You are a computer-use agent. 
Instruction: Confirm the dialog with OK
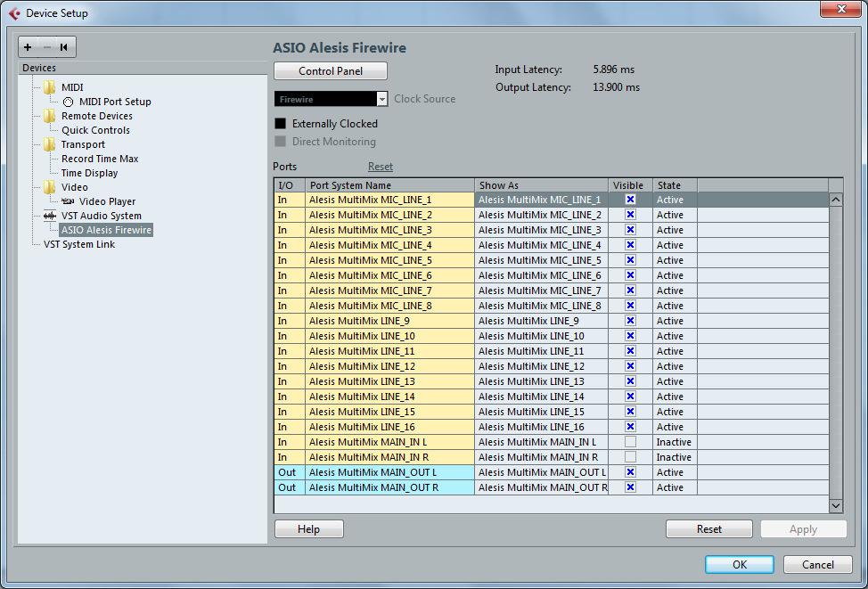click(740, 565)
